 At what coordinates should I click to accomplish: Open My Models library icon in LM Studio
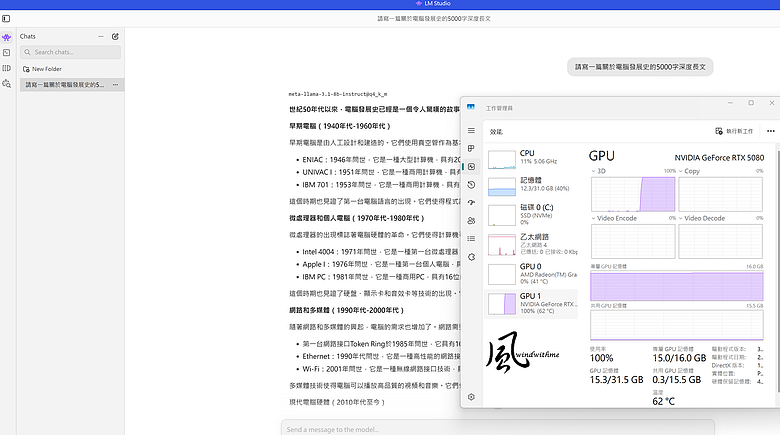coord(6,68)
